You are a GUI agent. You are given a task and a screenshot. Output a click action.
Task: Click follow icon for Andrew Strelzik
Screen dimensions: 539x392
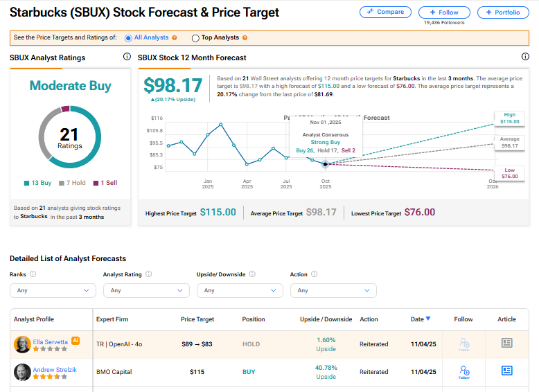(463, 372)
